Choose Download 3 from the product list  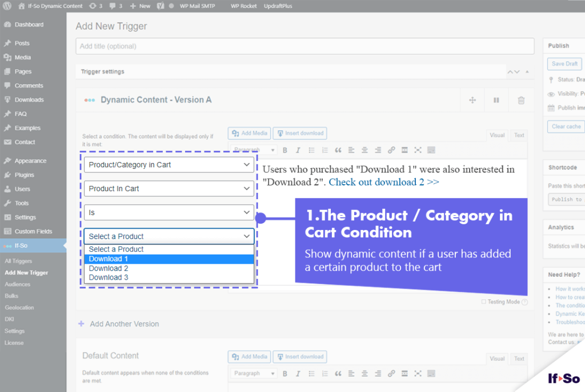pos(169,278)
